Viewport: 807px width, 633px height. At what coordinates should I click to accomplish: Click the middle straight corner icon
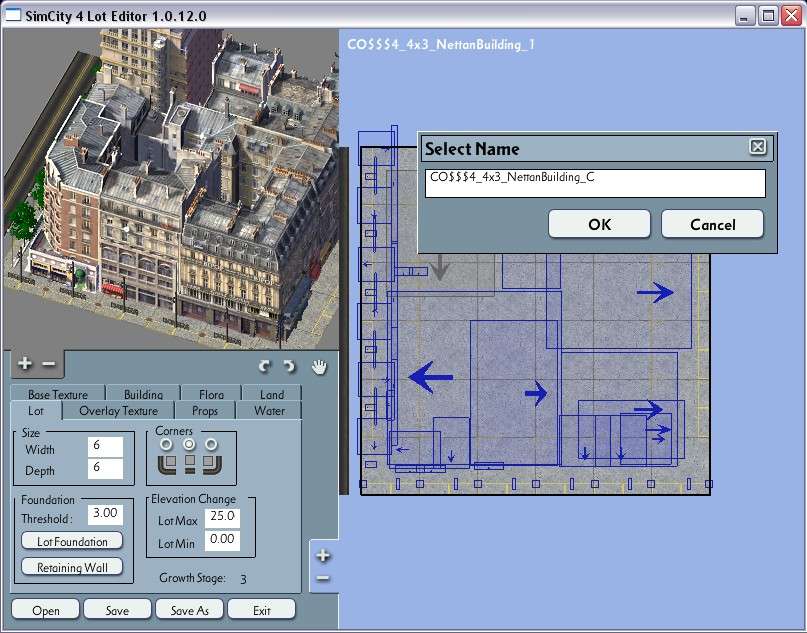click(190, 464)
